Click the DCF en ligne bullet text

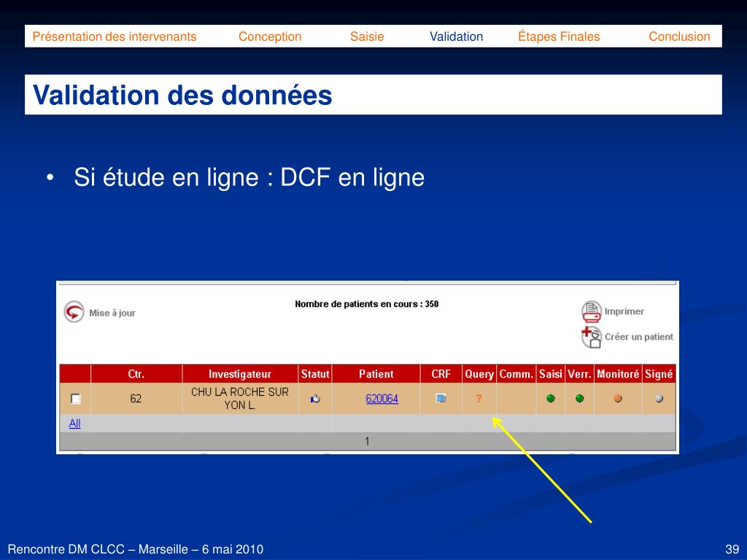point(249,178)
